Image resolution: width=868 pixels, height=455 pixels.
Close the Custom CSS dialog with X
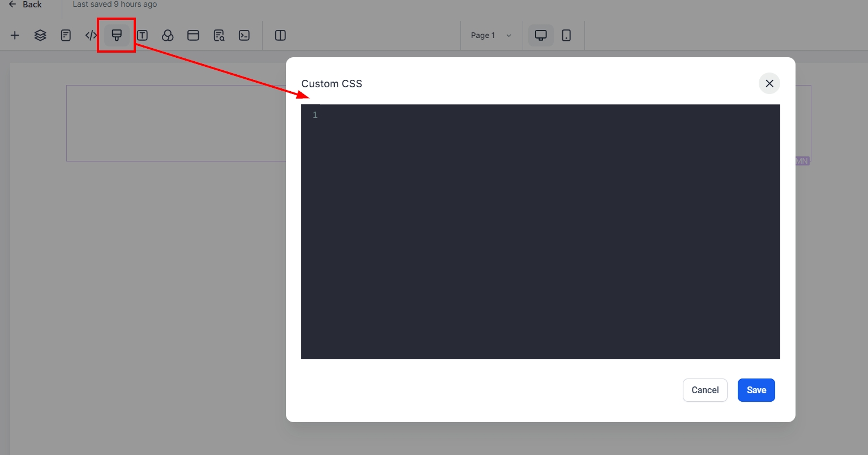(x=769, y=83)
